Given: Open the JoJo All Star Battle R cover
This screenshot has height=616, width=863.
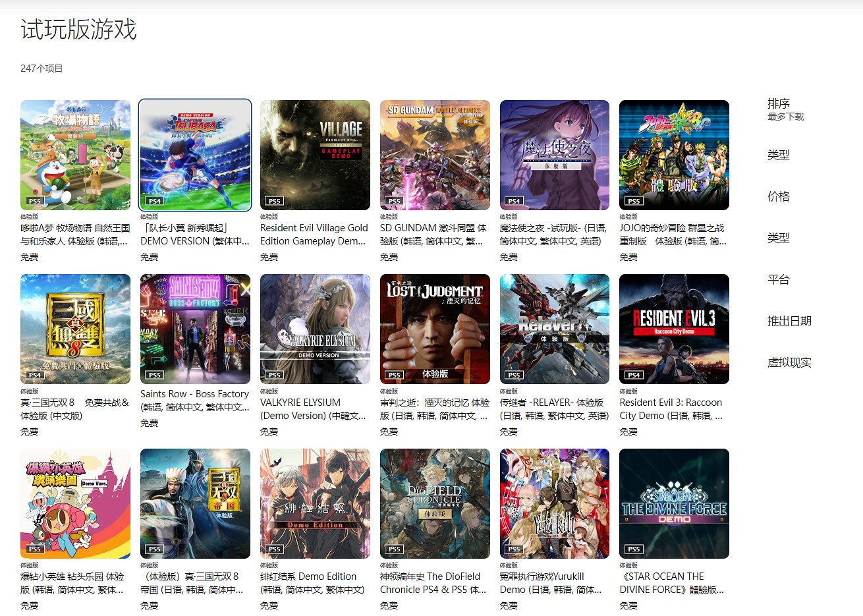Looking at the screenshot, I should click(x=674, y=155).
